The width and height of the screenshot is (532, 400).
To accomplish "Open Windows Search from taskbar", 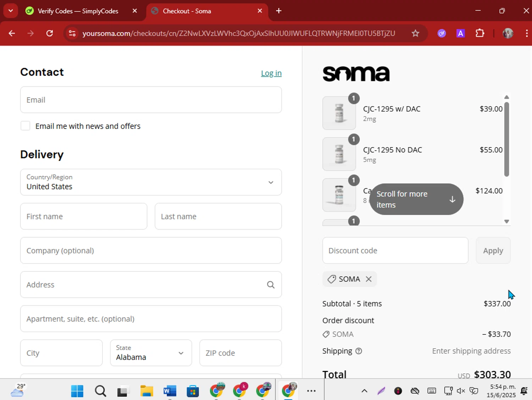I will pyautogui.click(x=100, y=391).
